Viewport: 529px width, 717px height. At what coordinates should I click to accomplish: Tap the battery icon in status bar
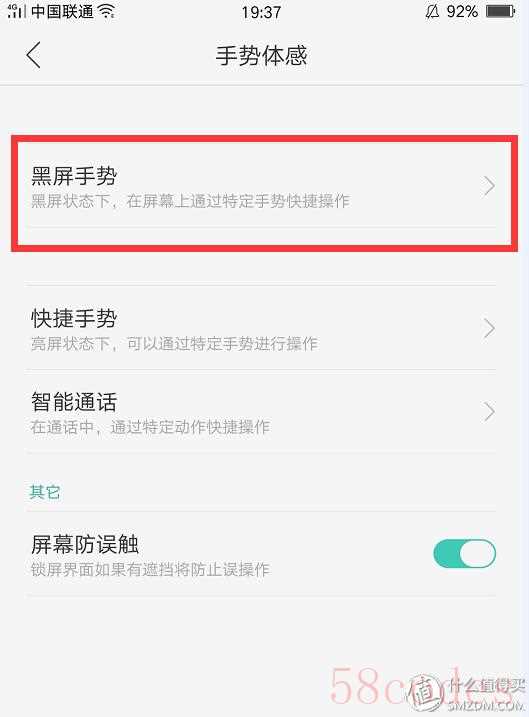click(501, 11)
